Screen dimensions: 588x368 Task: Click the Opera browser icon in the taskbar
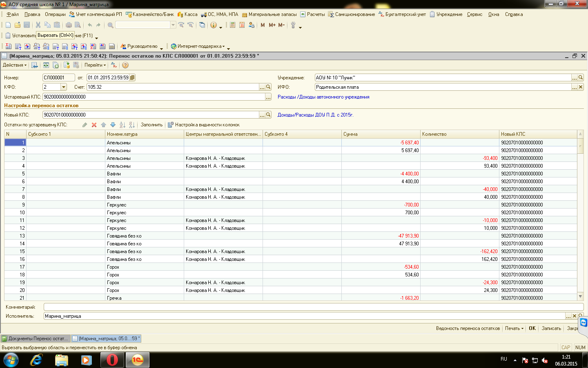[112, 360]
